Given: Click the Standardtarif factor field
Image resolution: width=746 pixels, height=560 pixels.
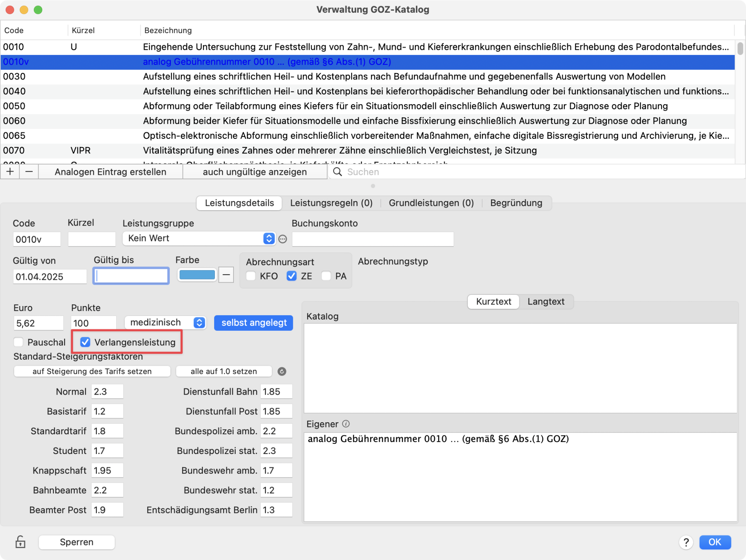Looking at the screenshot, I should [107, 431].
